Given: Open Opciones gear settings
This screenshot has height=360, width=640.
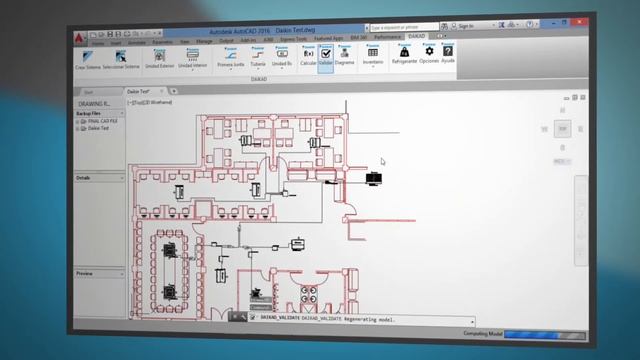Looking at the screenshot, I should point(429,53).
